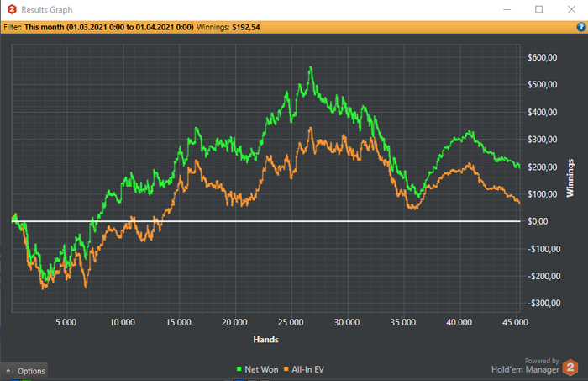Image resolution: width=588 pixels, height=381 pixels.
Task: Click the -$300,00 axis label
Action: [543, 303]
